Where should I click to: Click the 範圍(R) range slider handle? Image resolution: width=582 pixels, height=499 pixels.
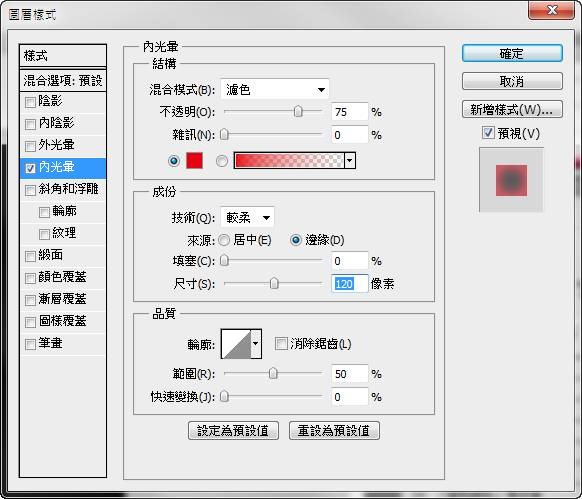(273, 374)
